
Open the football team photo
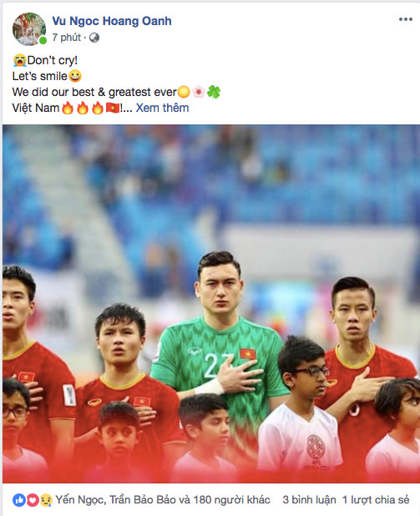[x=211, y=304]
